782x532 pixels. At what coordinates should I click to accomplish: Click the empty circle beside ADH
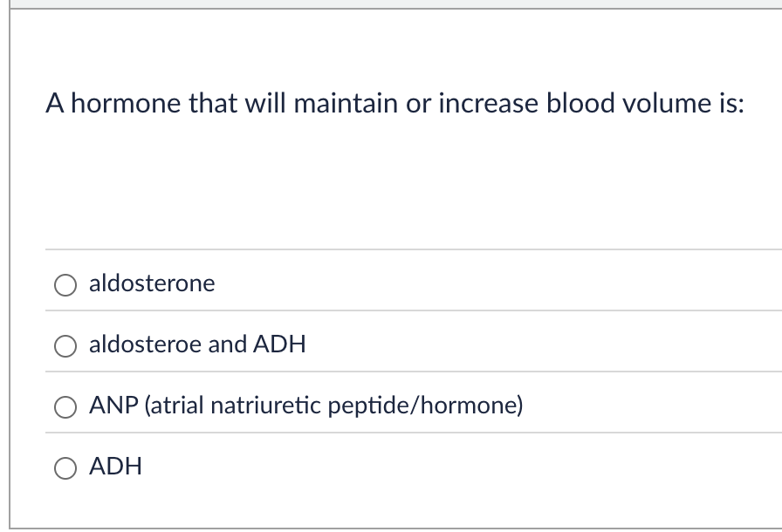pyautogui.click(x=65, y=467)
